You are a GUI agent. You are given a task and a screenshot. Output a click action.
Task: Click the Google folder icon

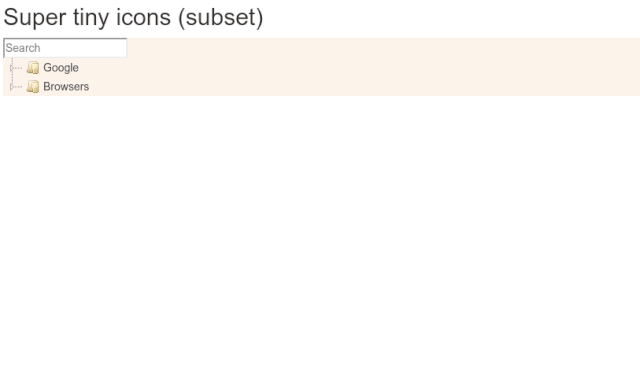coord(33,68)
